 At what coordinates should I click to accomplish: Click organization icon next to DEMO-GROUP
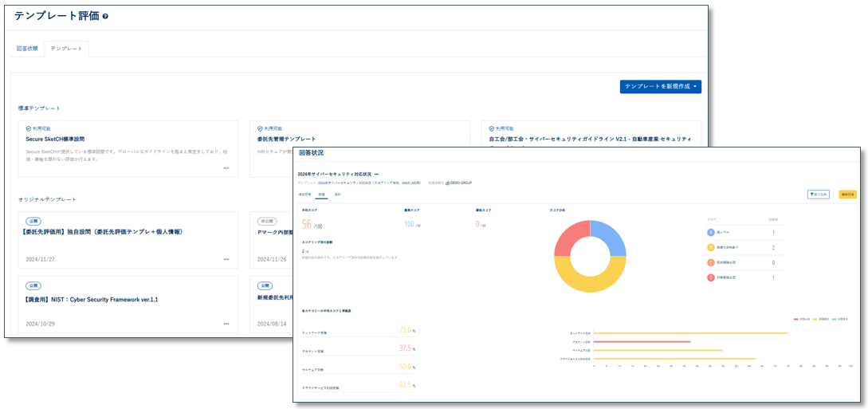tap(447, 183)
